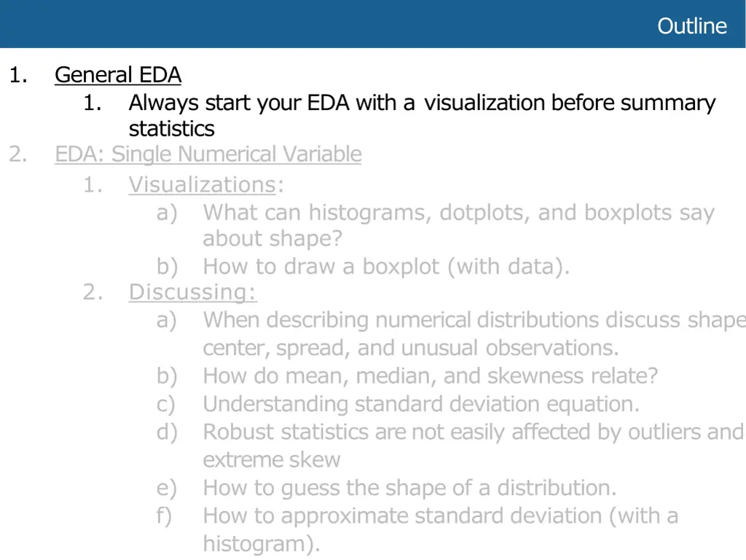The image size is (746, 560).
Task: Select the mean, median, and skewness item
Action: click(x=430, y=376)
